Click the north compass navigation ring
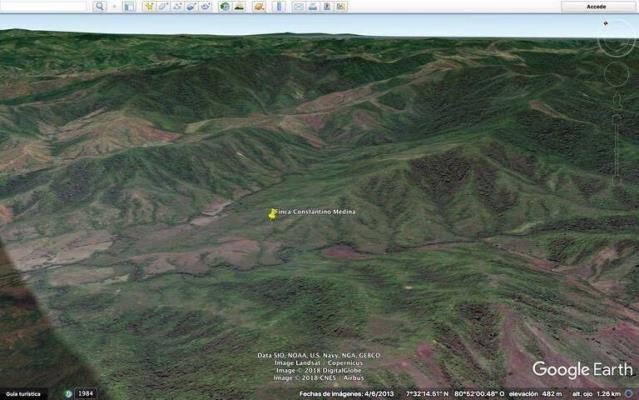639x400 pixels. tap(616, 39)
